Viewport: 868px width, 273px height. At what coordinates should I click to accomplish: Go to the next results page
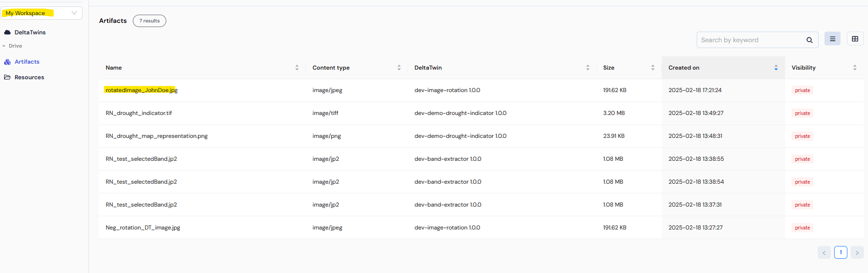pos(857,253)
